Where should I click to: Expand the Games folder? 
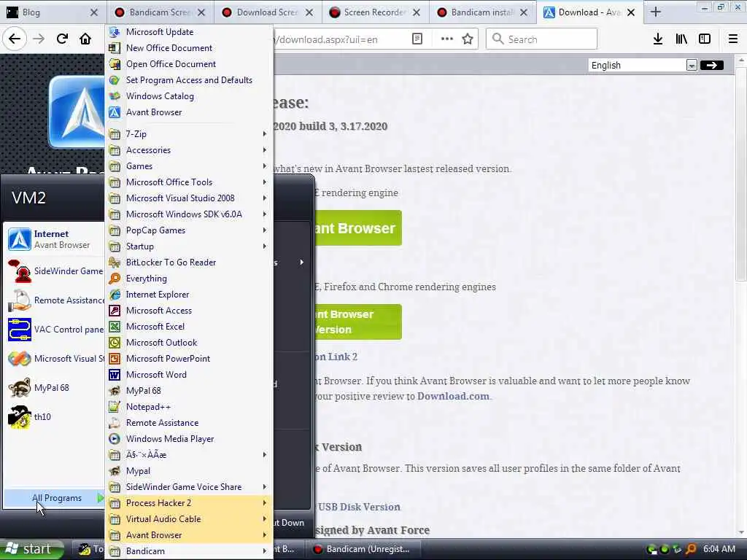pyautogui.click(x=189, y=166)
